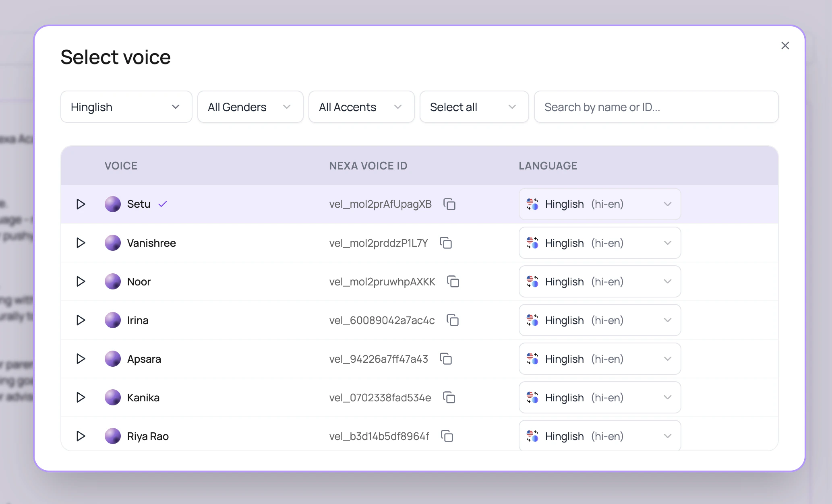Copy Setu voice ID vel_mol2prAfUpagXB
Viewport: 832px width, 504px height.
[449, 204]
